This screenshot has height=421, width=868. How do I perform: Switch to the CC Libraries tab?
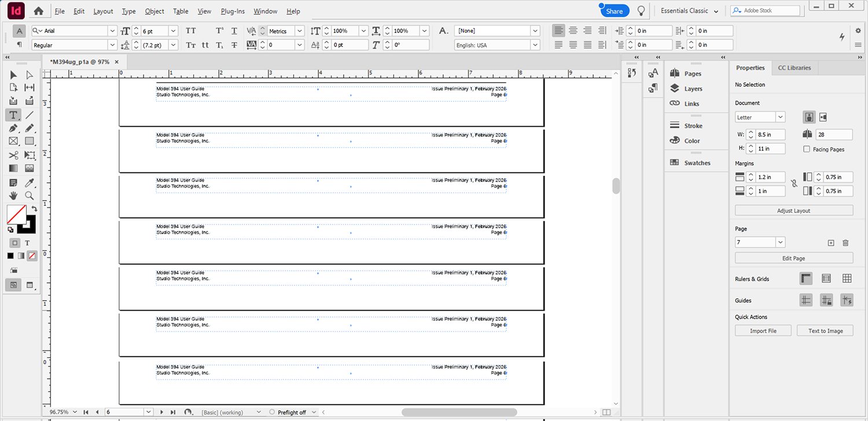point(794,68)
